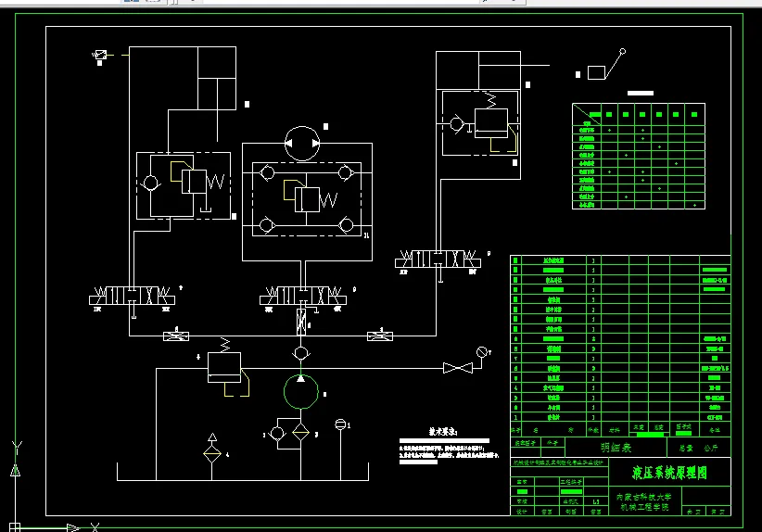Screen dimensions: 762x532
Task: Select the right solenoid directional valve labeled 9
Action: click(x=438, y=259)
